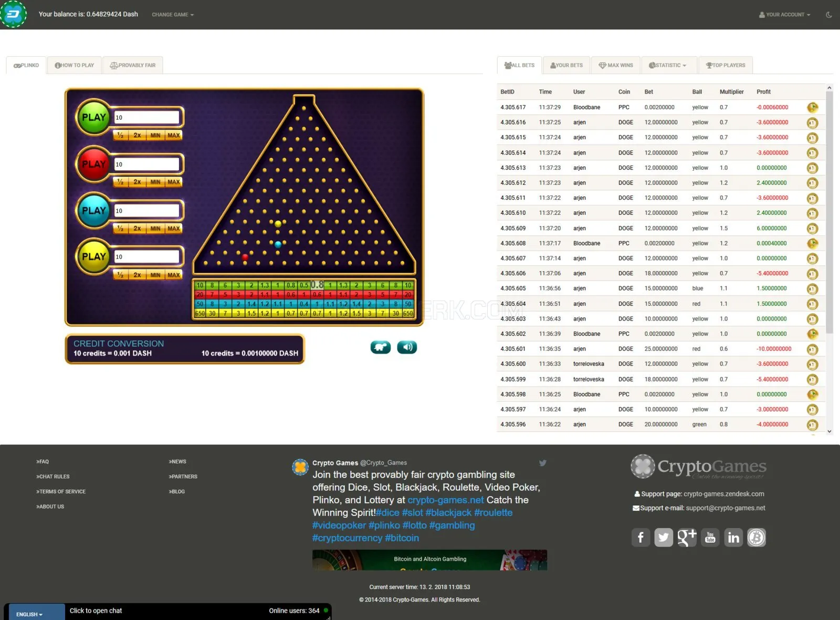Image resolution: width=840 pixels, height=620 pixels.
Task: Set the green ball bet to MAX
Action: pyautogui.click(x=174, y=136)
